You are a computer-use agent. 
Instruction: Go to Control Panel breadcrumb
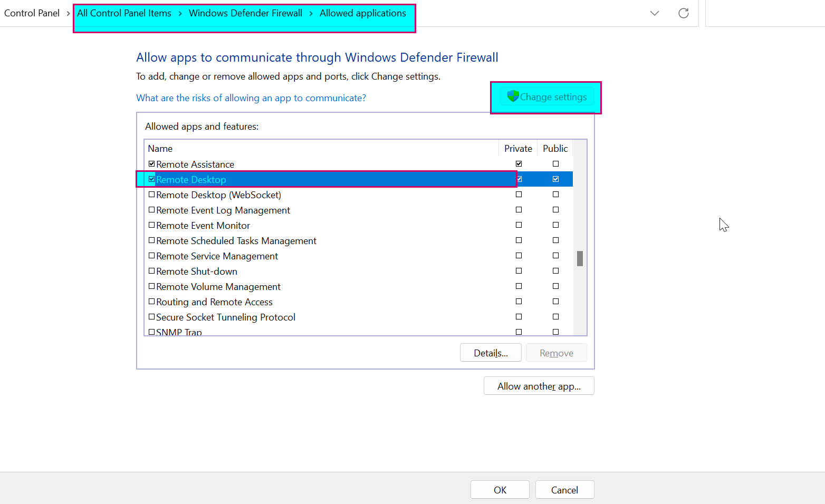(32, 13)
